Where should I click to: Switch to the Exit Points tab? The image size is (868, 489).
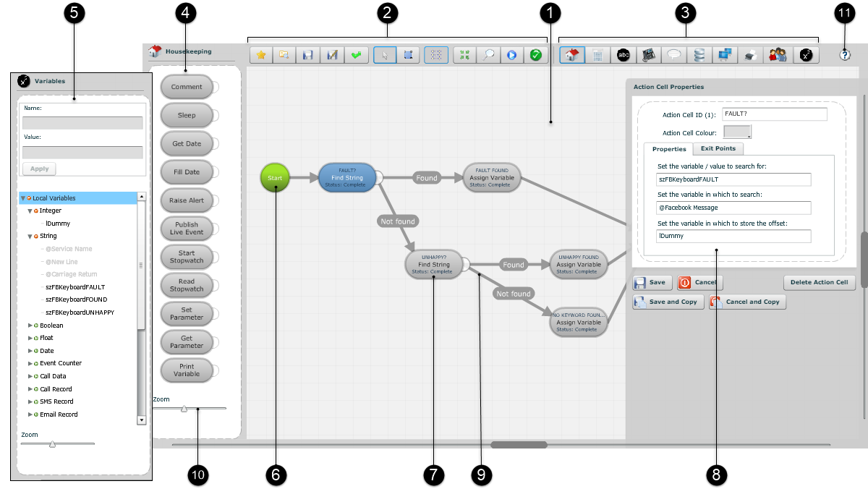click(x=718, y=149)
